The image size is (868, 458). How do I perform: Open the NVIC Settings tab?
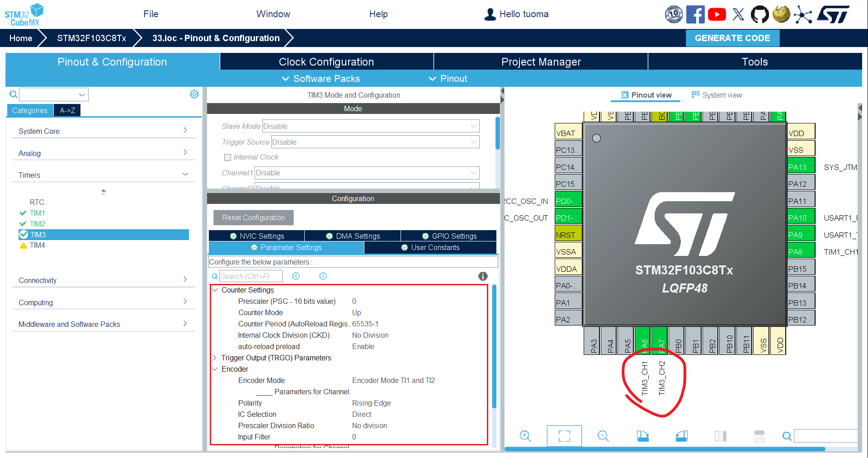tap(257, 236)
